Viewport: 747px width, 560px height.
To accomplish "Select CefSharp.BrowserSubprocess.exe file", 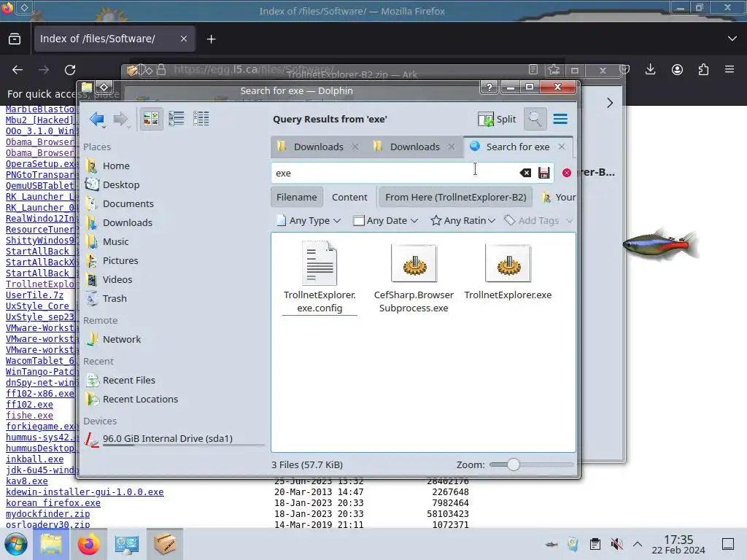I will click(x=414, y=277).
